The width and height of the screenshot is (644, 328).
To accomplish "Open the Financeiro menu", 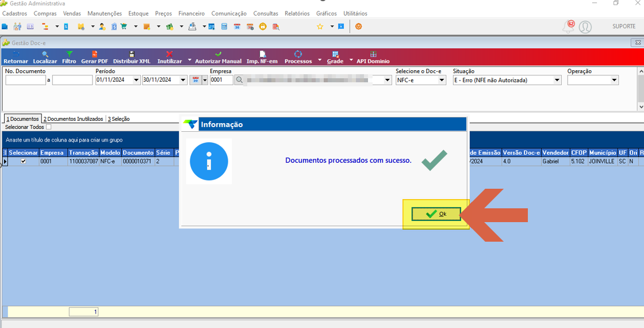I will coord(191,14).
